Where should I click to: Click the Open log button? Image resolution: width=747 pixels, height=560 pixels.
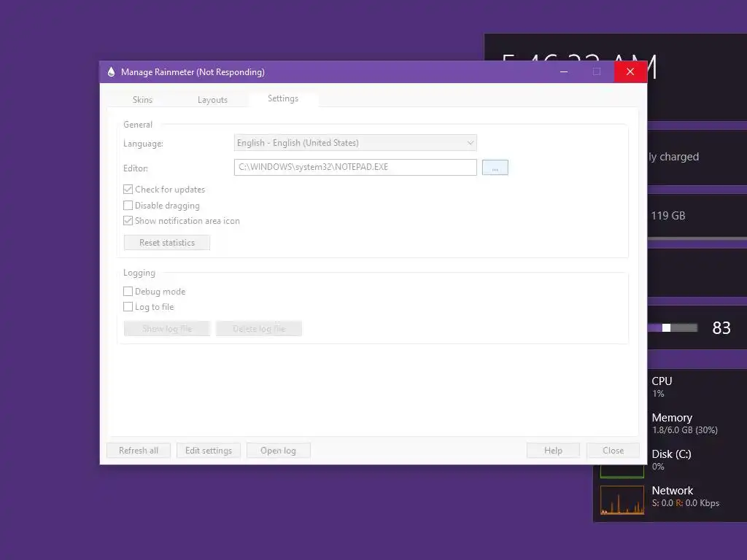(x=278, y=451)
